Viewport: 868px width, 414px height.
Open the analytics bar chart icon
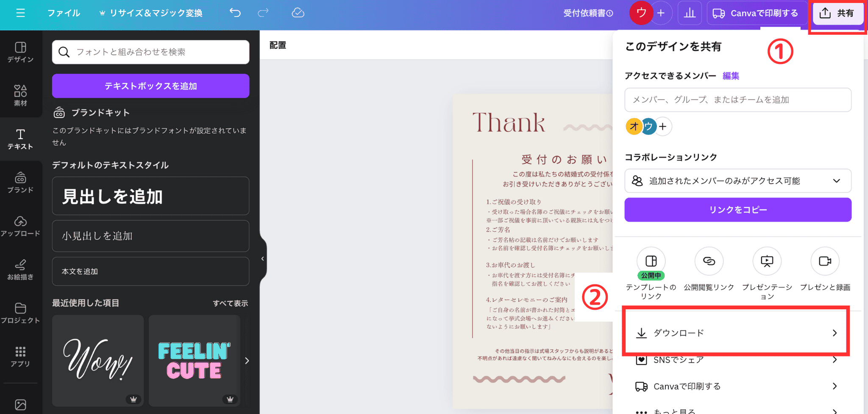pos(690,13)
